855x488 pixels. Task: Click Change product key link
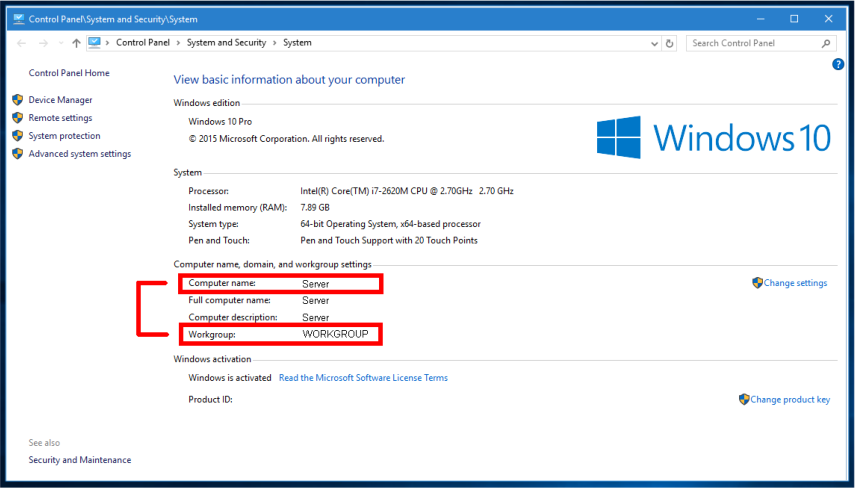[x=790, y=400]
